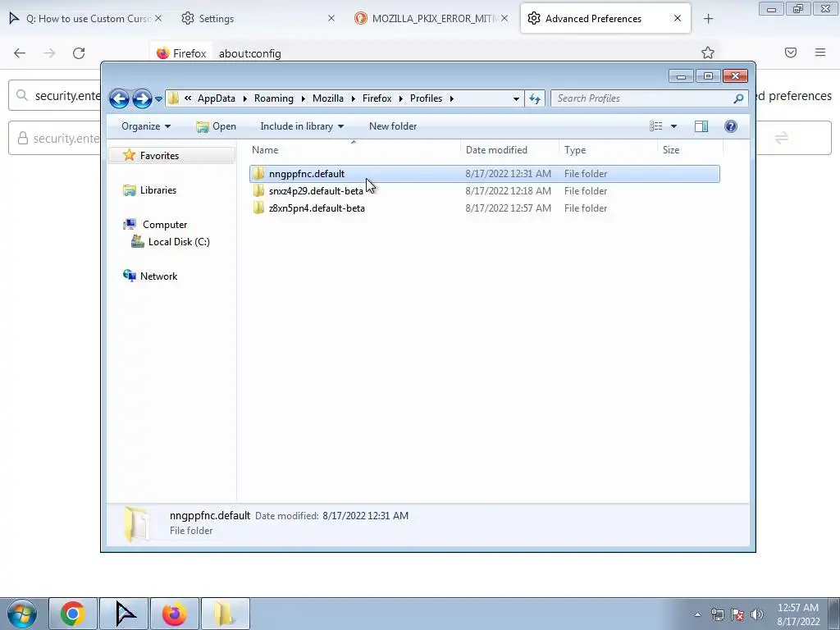This screenshot has height=630, width=840.
Task: Open the Firefox application menu
Action: tap(820, 52)
